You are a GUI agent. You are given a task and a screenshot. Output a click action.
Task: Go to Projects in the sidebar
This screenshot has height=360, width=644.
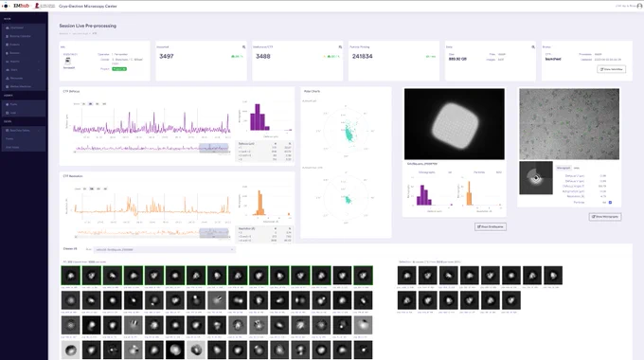(24, 45)
